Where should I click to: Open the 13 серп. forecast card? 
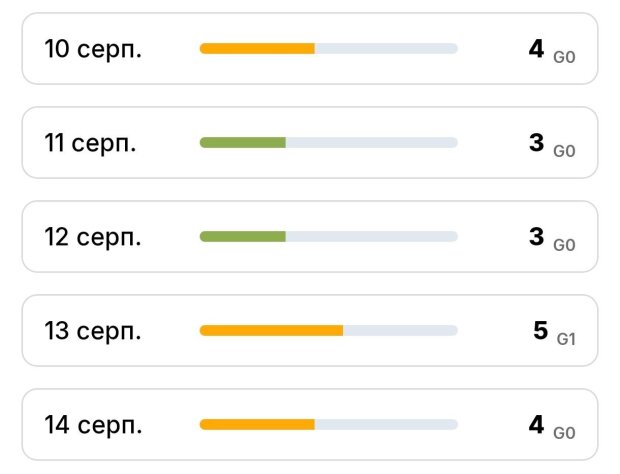click(x=310, y=330)
